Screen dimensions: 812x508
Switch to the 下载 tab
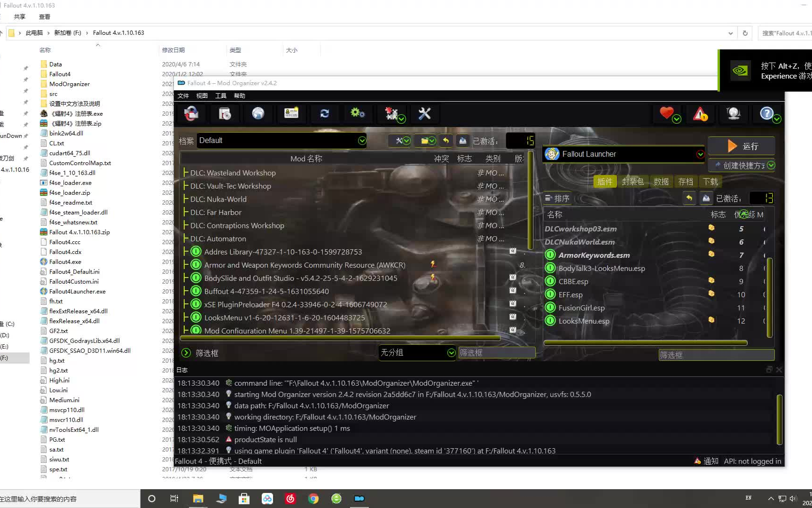pyautogui.click(x=710, y=182)
